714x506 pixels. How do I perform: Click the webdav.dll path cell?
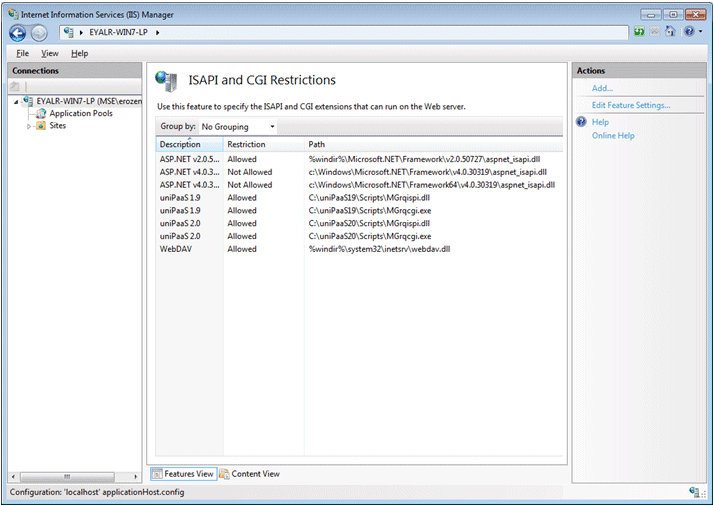(x=379, y=249)
